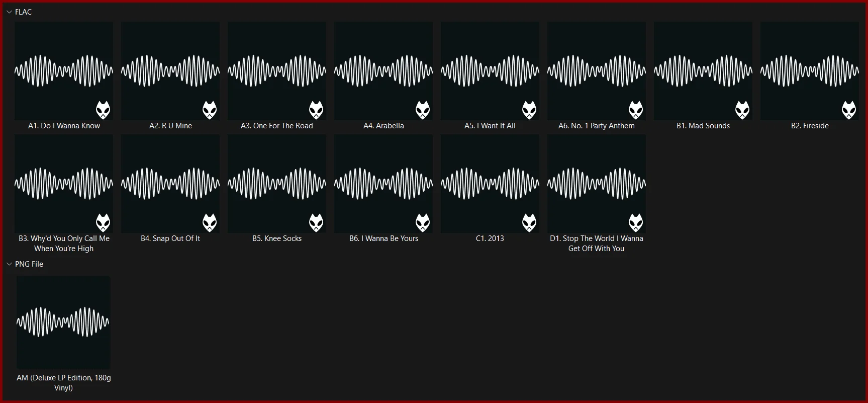Select A6. No. 1 Party Anthem cover thumbnail
Viewport: 868px width, 403px height.
[597, 71]
